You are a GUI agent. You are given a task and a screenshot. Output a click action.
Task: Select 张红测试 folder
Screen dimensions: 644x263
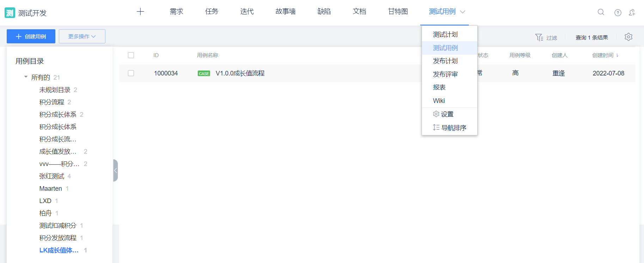point(52,176)
